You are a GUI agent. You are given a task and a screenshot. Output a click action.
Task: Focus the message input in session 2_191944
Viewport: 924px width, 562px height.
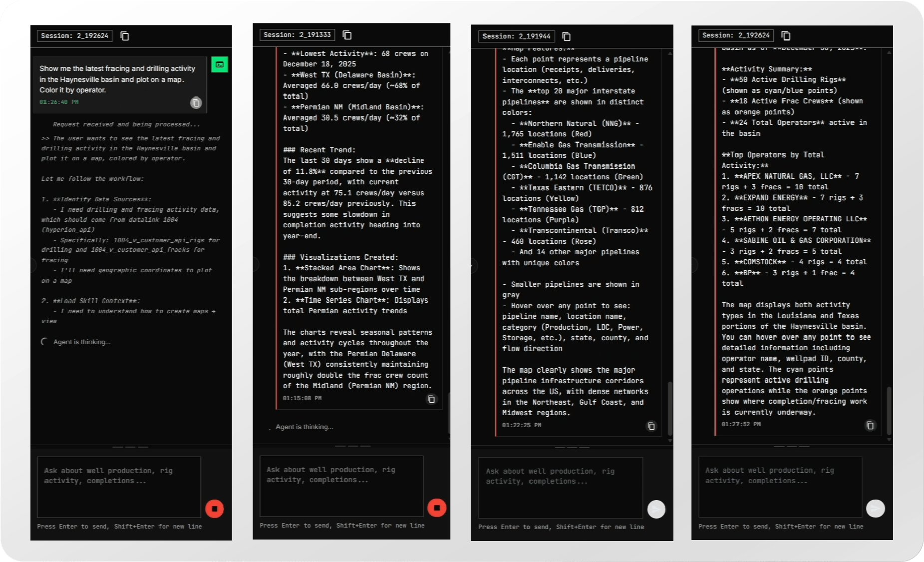tap(560, 488)
